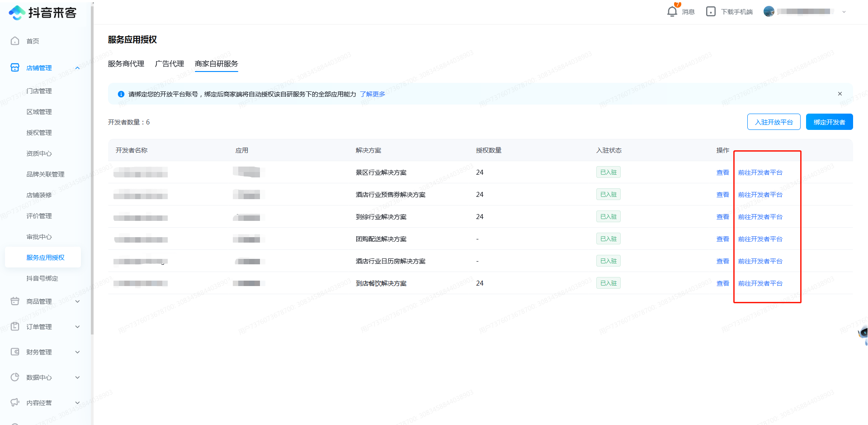
Task: Click the 绑定开发者 button
Action: pyautogui.click(x=829, y=122)
